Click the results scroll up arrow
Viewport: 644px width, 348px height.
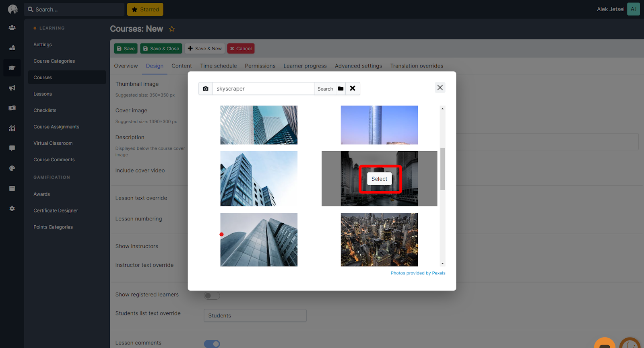pos(442,109)
